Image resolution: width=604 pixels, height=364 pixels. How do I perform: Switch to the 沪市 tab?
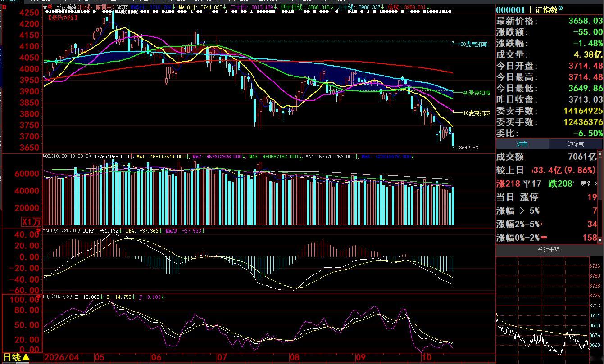(x=522, y=144)
